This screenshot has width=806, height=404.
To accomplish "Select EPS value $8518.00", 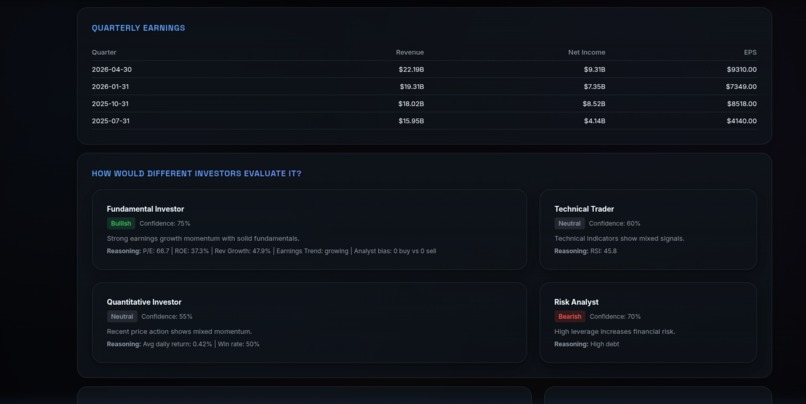I will [742, 104].
